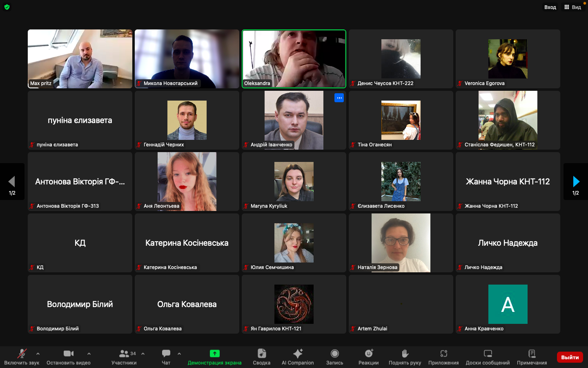Leave the meeting with Выйти

pyautogui.click(x=570, y=357)
